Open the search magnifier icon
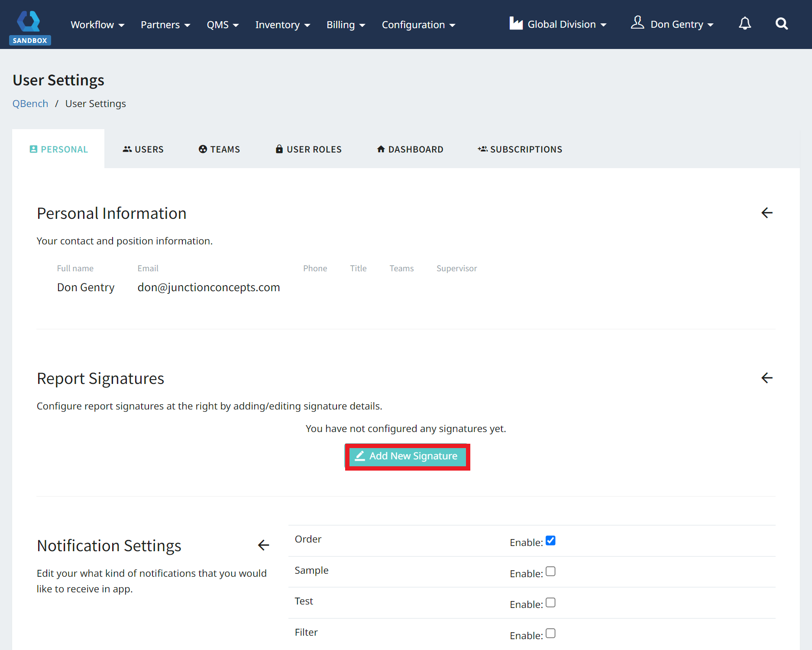The width and height of the screenshot is (812, 650). pyautogui.click(x=781, y=24)
